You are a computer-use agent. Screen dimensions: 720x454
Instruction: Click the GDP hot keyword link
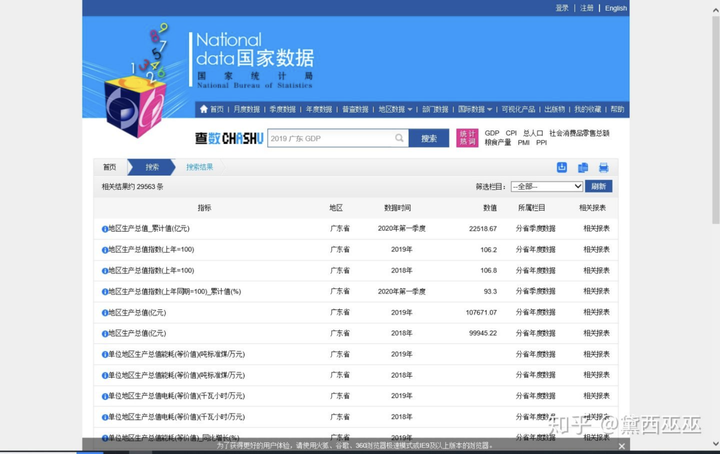[x=492, y=133]
